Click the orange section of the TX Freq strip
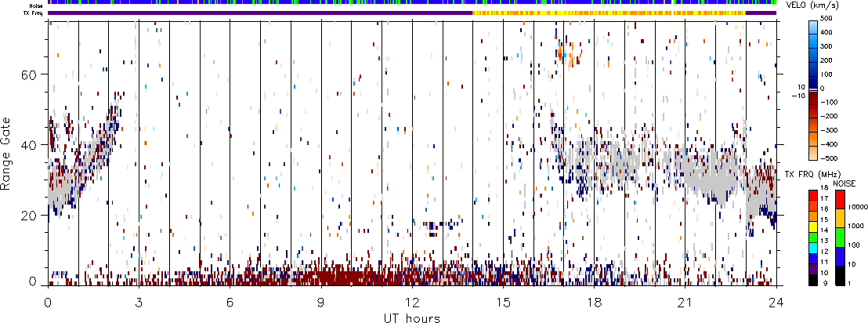Screen dimensions: 868x323 click(609, 13)
